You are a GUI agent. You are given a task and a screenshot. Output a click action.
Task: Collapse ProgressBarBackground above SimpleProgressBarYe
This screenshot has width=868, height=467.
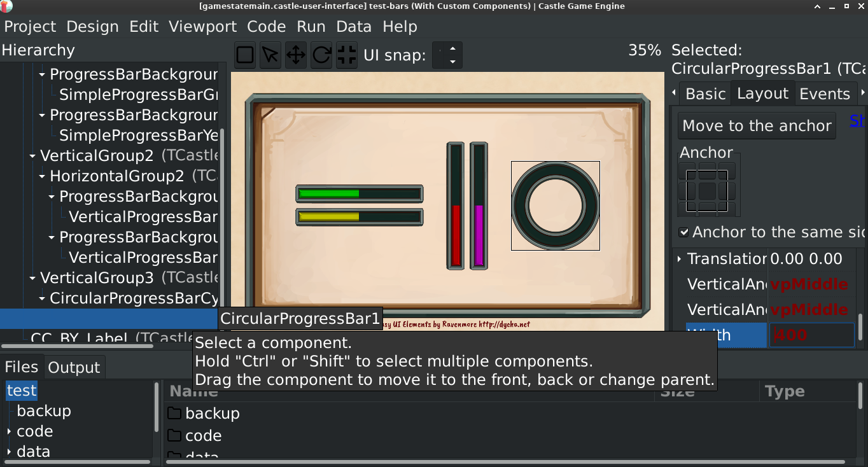[42, 115]
